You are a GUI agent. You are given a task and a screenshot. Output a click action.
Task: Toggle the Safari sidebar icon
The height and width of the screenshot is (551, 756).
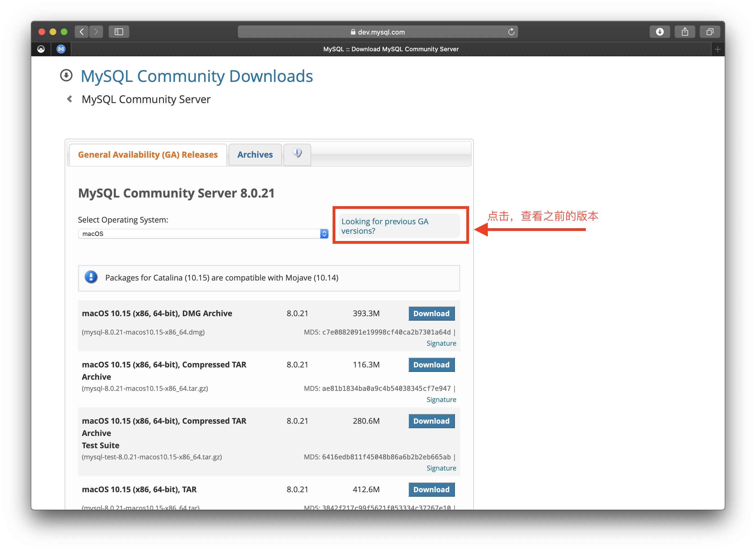click(x=119, y=32)
